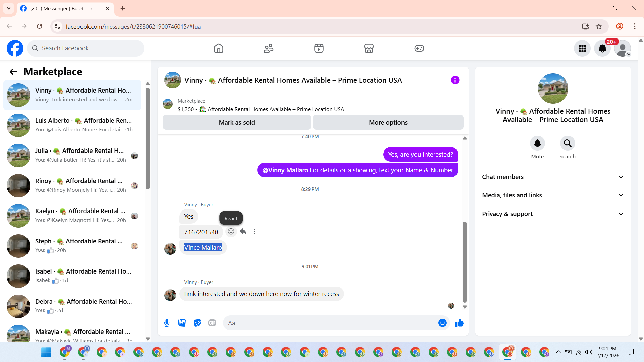Open the GIF picker
Viewport: 644px width, 362px height.
pyautogui.click(x=212, y=323)
